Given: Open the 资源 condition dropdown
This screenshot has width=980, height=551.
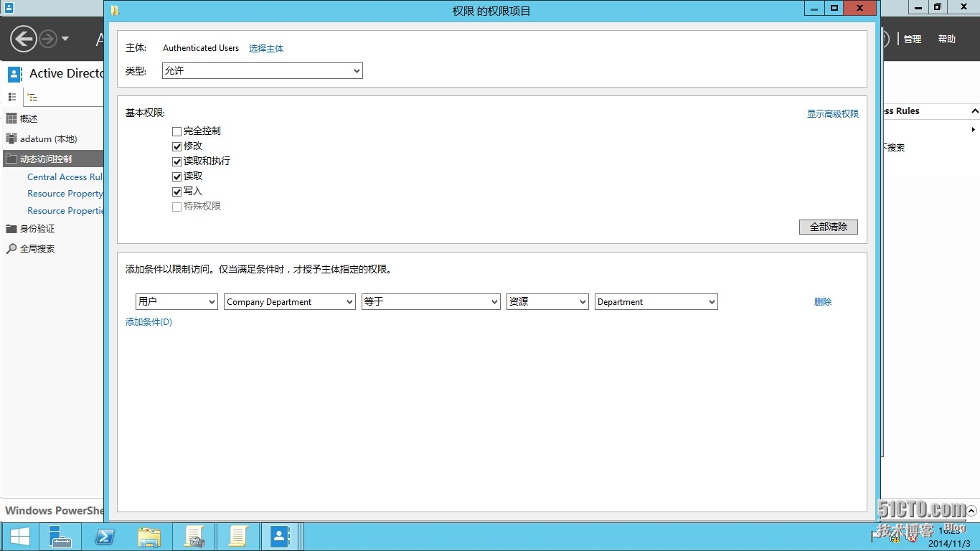Looking at the screenshot, I should (547, 301).
